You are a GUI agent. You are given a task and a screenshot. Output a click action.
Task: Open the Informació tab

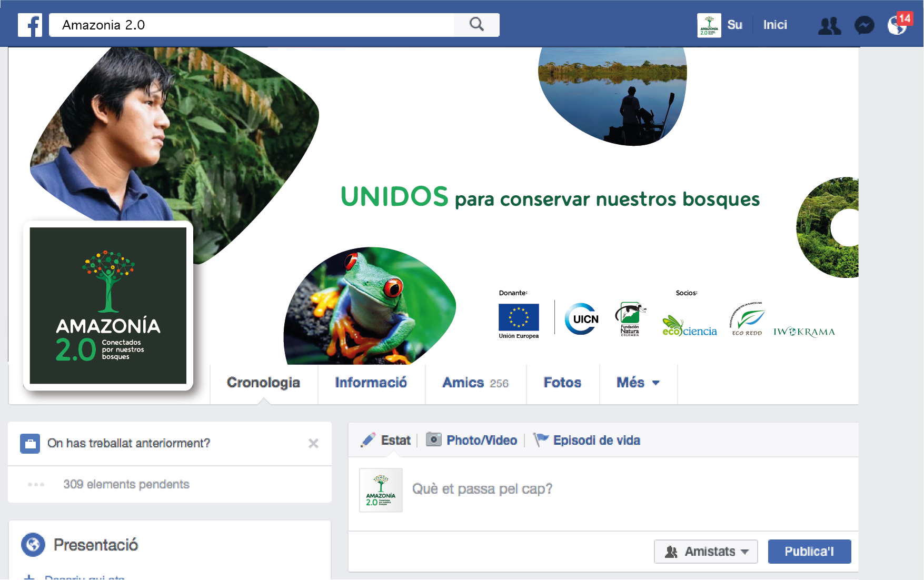click(x=371, y=383)
